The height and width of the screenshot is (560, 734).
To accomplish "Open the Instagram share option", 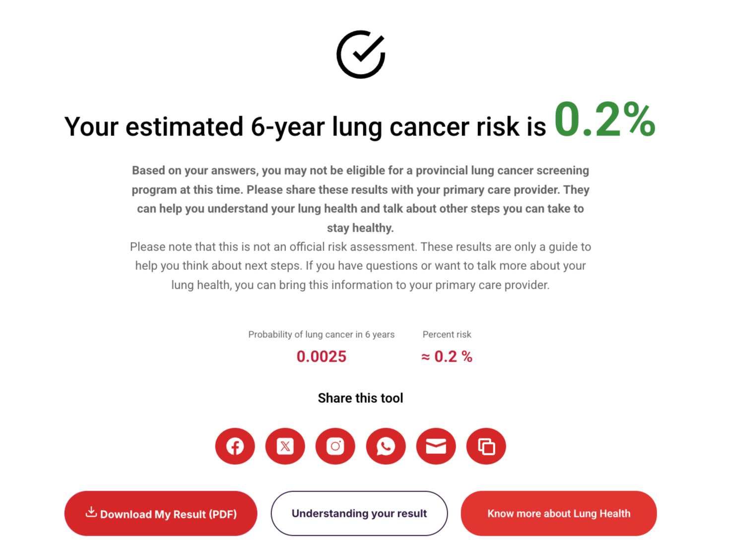I will (335, 446).
